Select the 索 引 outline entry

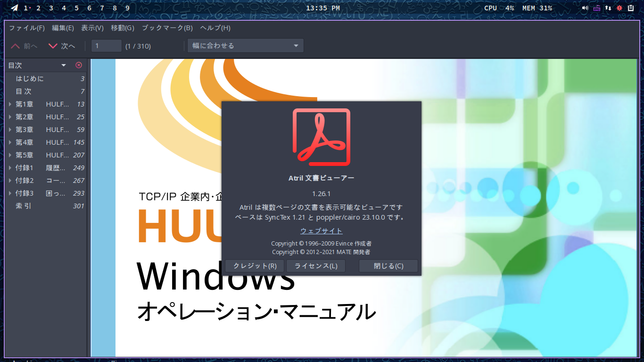pyautogui.click(x=46, y=206)
